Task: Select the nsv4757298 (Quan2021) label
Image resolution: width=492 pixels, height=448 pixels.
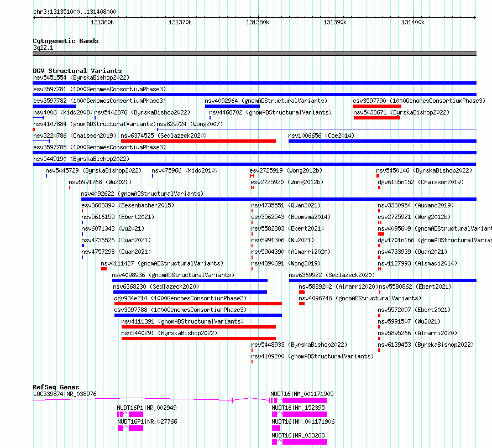Action: click(116, 252)
